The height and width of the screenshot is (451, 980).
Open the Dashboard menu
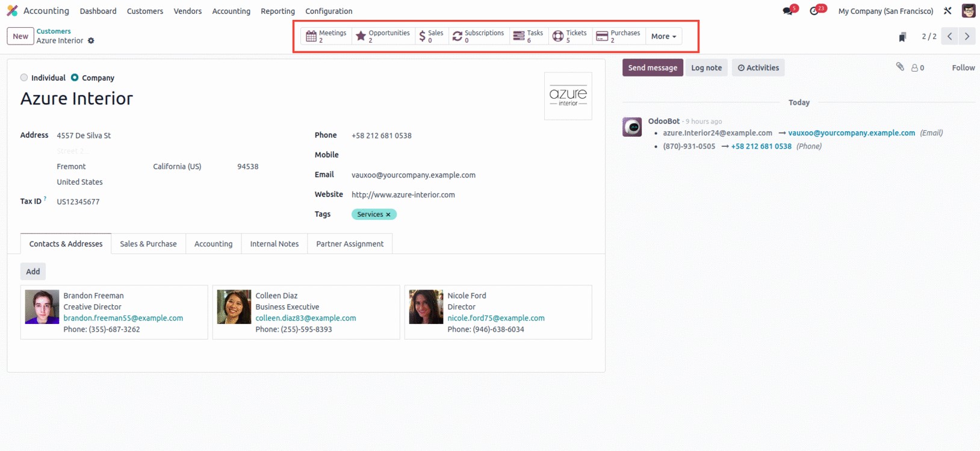[x=98, y=11]
